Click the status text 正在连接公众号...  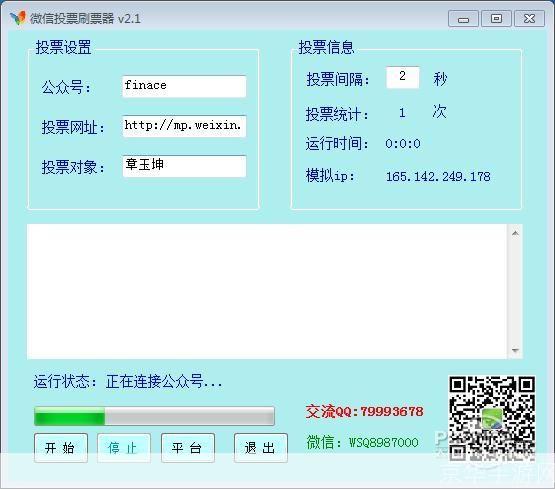pyautogui.click(x=164, y=381)
